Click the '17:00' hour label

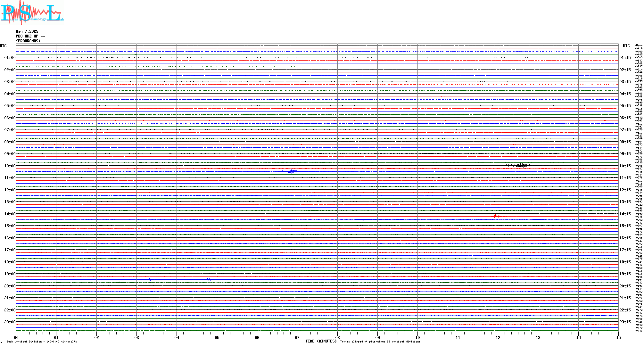(10, 250)
